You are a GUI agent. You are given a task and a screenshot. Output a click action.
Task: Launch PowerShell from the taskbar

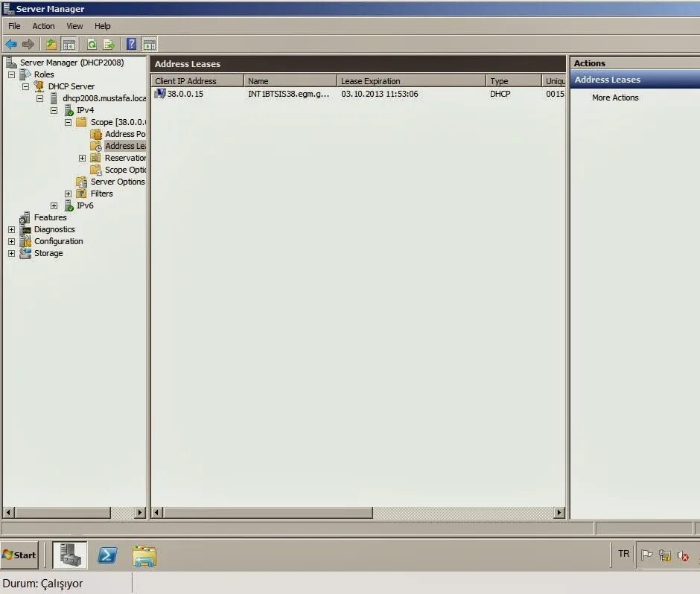click(x=107, y=555)
